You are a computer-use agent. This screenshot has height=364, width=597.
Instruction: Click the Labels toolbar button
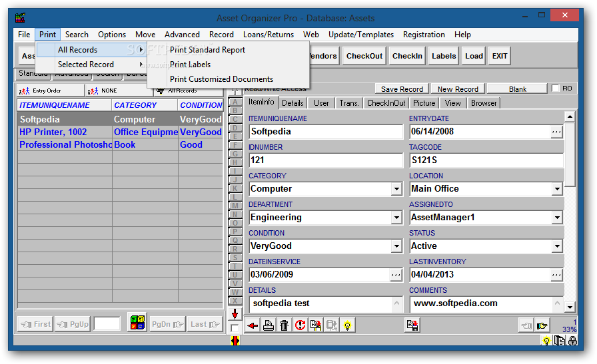(x=444, y=56)
